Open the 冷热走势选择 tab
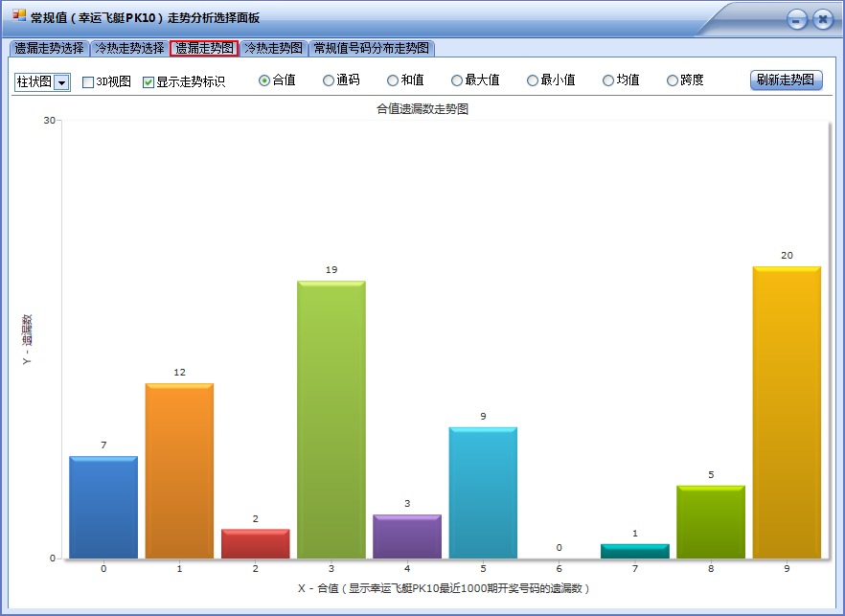Screen dimensions: 845x616 click(129, 48)
